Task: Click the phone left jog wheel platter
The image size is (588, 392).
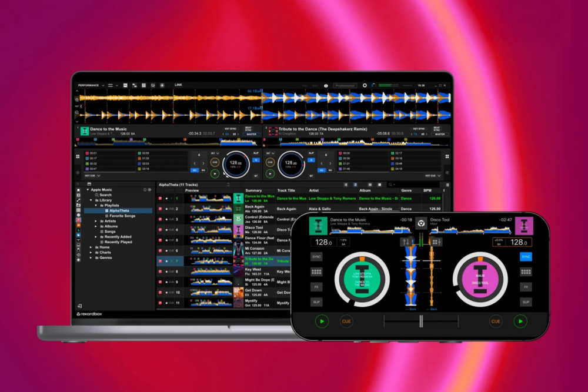Action: click(x=362, y=279)
